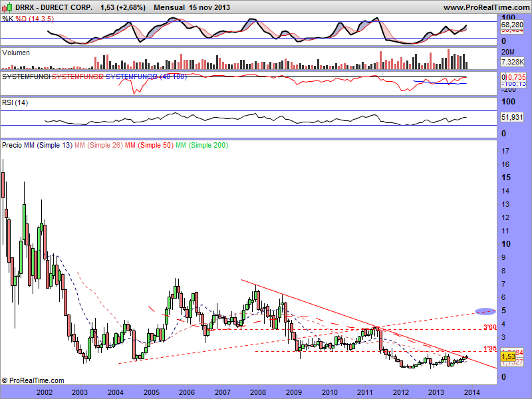
Task: Click the 3'60 resistance level label
Action: 490,327
